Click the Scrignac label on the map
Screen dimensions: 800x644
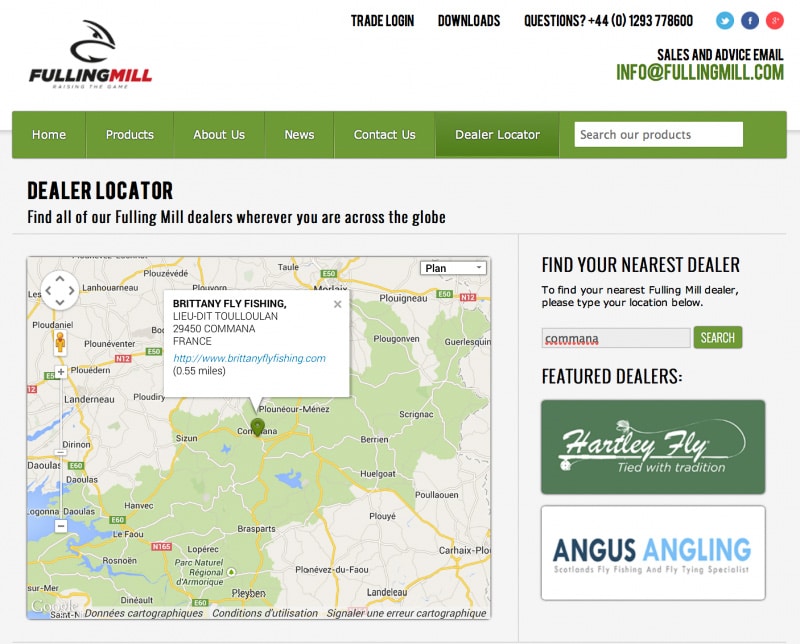tap(416, 414)
